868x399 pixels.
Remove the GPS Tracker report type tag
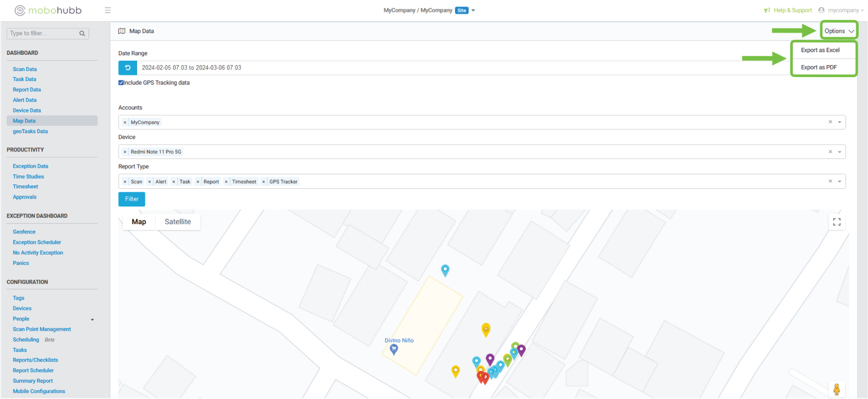(264, 182)
